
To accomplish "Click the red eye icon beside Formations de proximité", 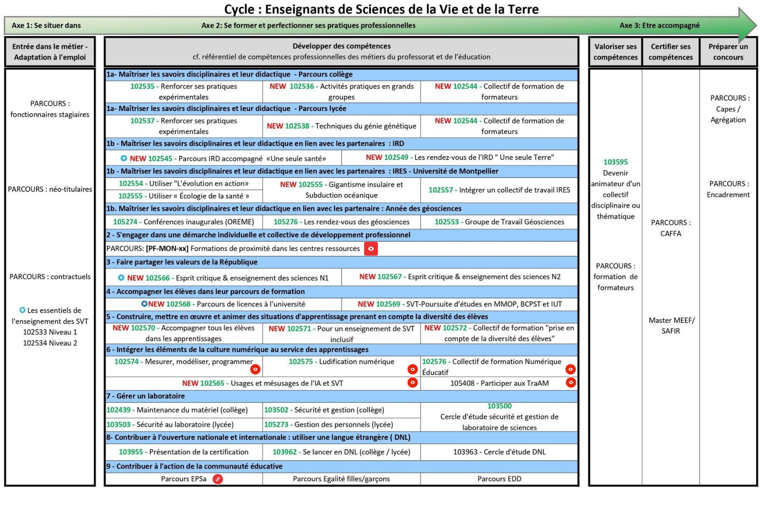I will click(371, 249).
